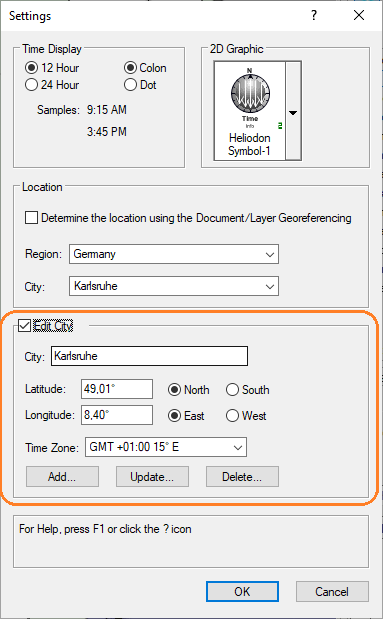This screenshot has height=619, width=383.
Task: Click the Delete... button
Action: [x=242, y=476]
